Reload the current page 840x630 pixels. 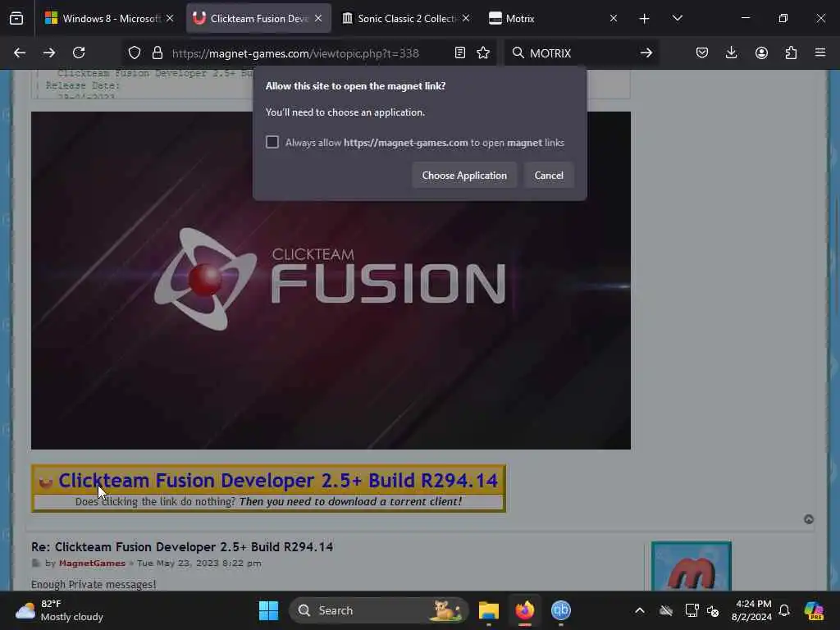click(79, 52)
